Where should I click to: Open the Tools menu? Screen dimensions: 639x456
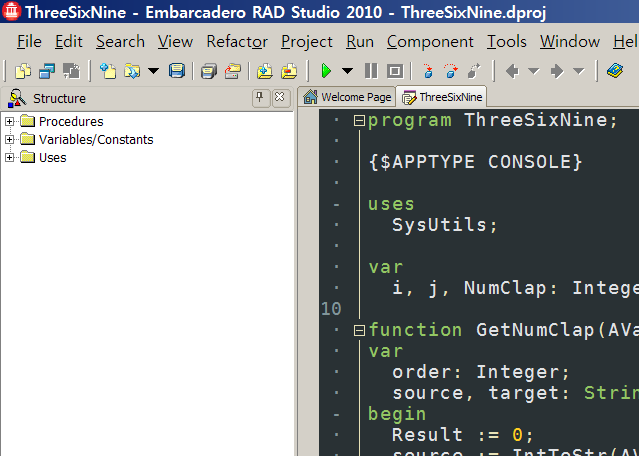507,42
